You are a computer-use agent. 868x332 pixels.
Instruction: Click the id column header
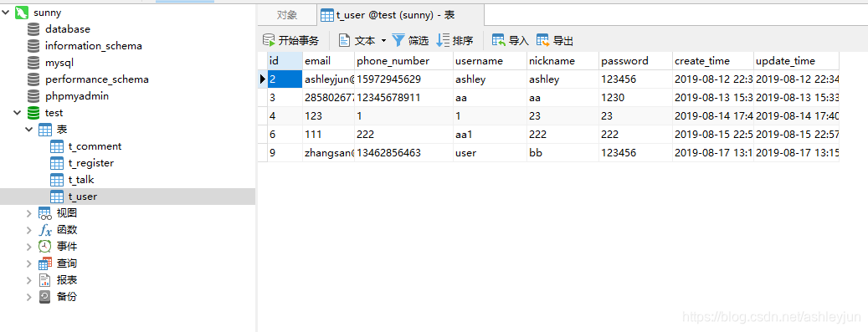[x=285, y=61]
